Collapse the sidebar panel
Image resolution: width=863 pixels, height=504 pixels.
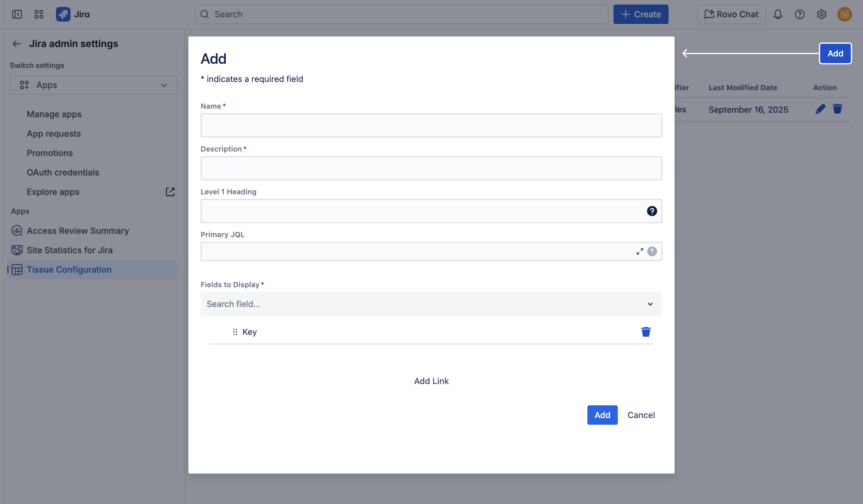point(17,14)
